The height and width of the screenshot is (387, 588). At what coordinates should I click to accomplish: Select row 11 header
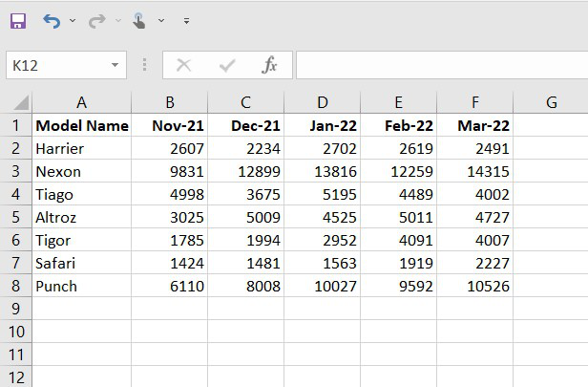click(x=15, y=355)
